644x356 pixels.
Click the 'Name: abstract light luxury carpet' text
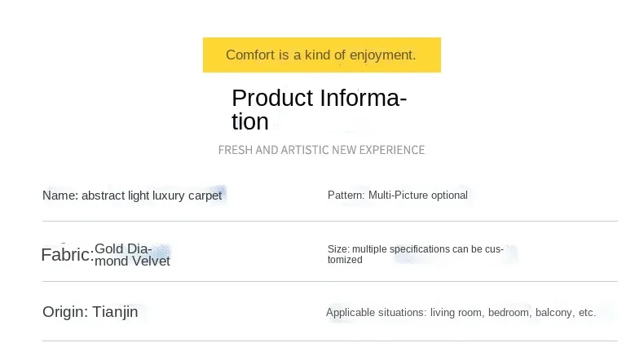tap(132, 196)
